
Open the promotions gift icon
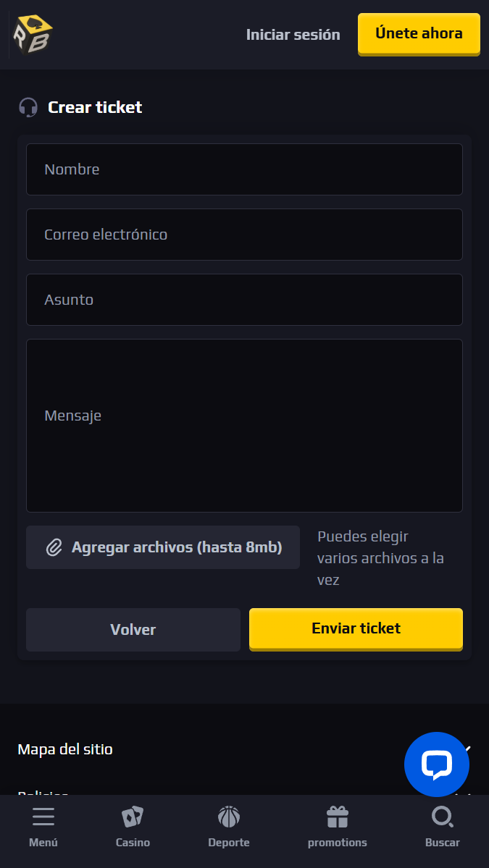[x=337, y=818]
